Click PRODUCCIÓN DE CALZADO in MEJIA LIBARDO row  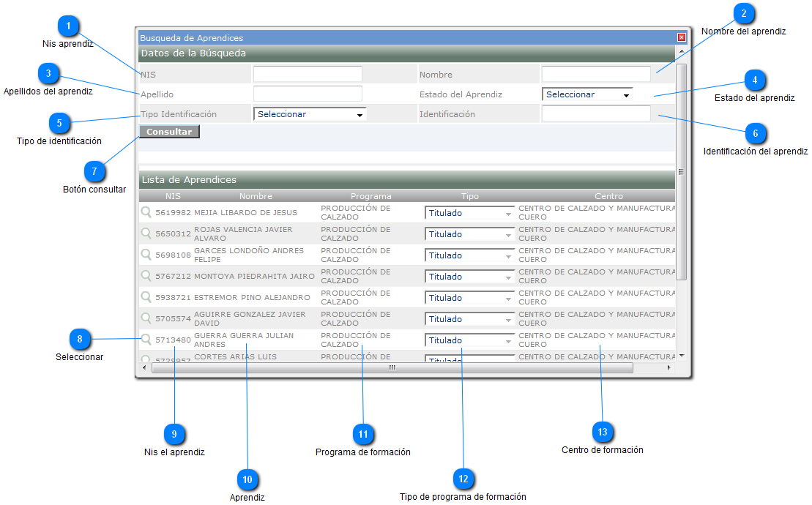(356, 213)
